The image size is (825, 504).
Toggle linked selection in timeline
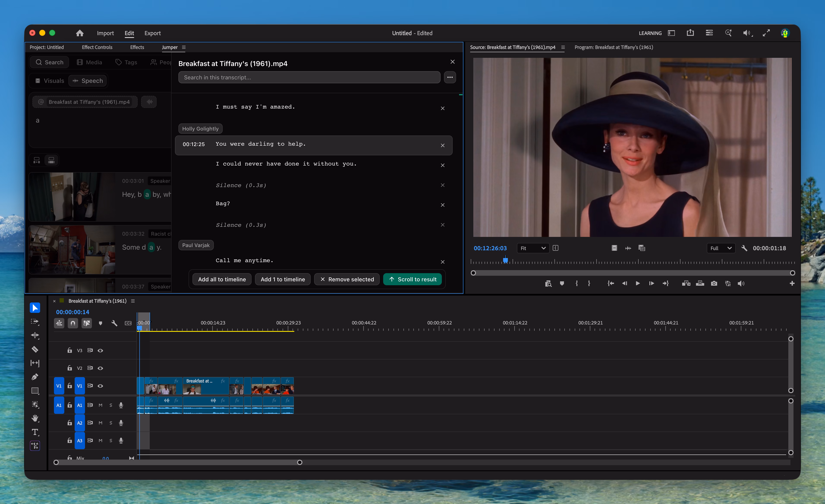pos(87,323)
